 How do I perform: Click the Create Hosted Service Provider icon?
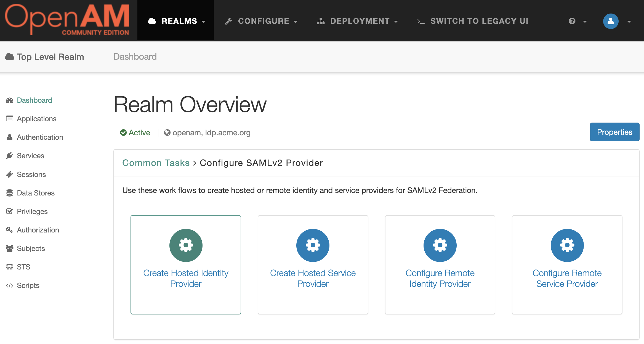point(313,245)
